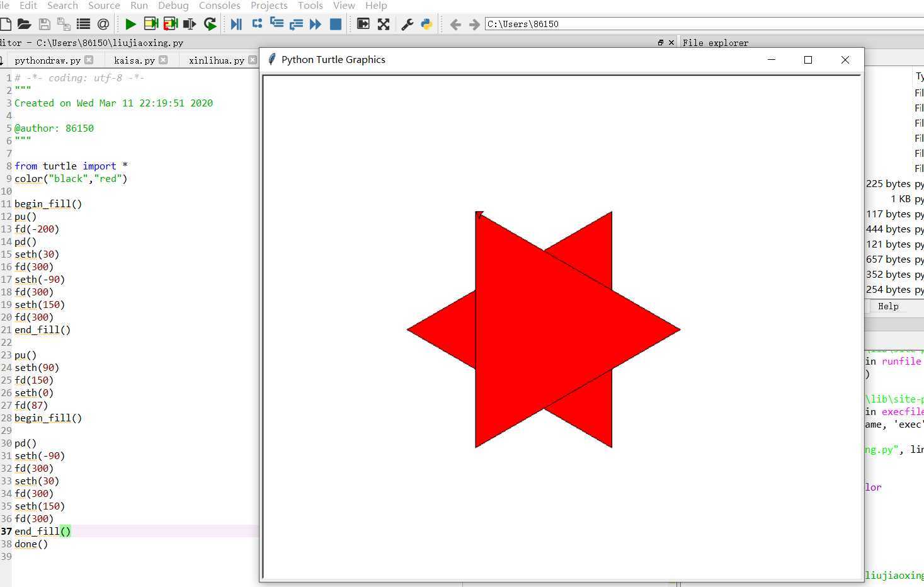The width and height of the screenshot is (924, 587).
Task: Click the Step return debug icon
Action: coord(296,24)
